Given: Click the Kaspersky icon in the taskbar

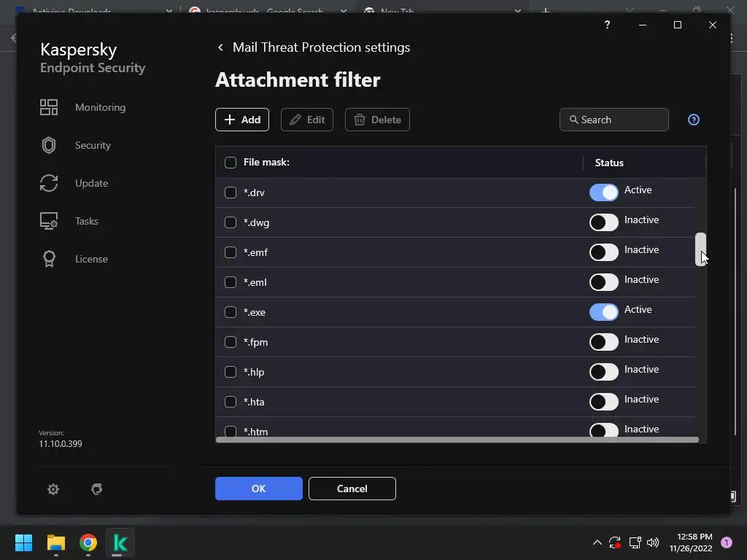Looking at the screenshot, I should click(120, 542).
